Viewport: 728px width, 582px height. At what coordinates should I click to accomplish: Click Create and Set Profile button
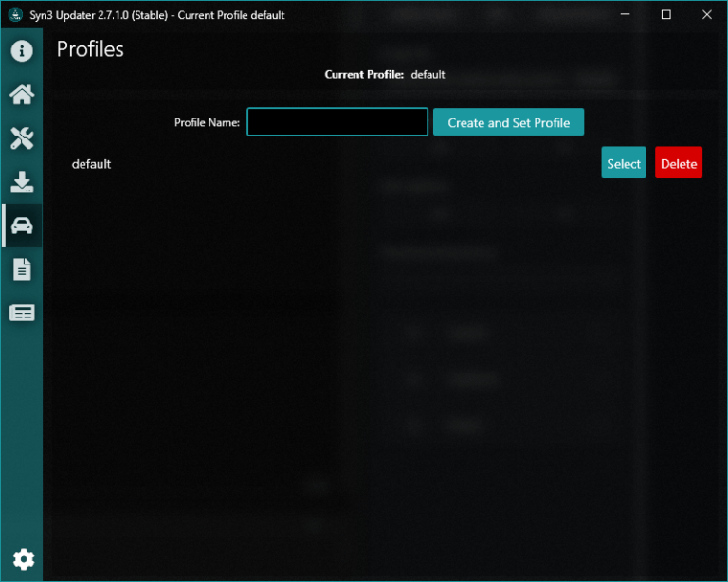[508, 122]
